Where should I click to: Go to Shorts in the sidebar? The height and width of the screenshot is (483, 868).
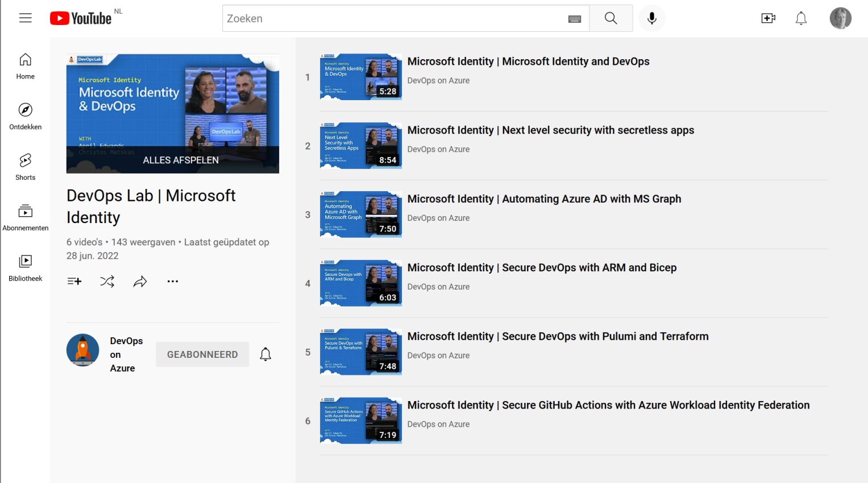pyautogui.click(x=26, y=167)
